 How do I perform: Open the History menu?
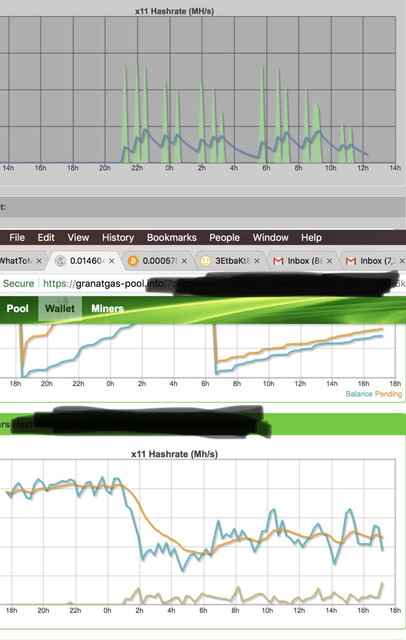click(x=118, y=238)
